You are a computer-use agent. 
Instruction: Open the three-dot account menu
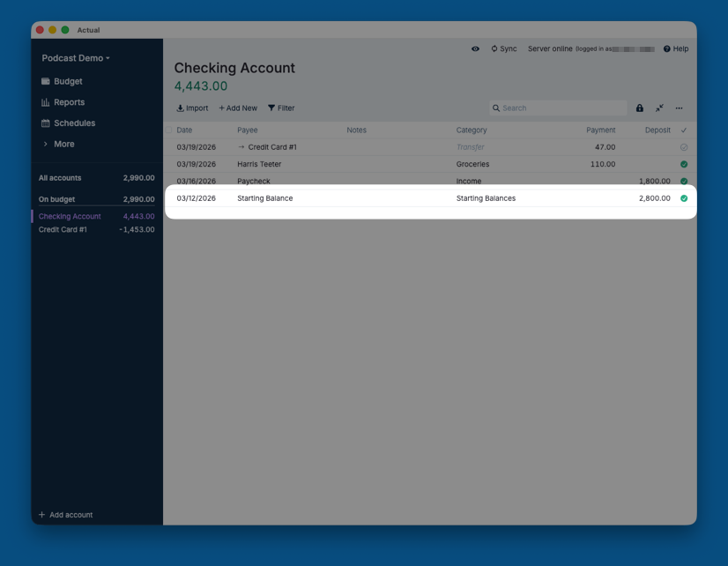tap(679, 108)
